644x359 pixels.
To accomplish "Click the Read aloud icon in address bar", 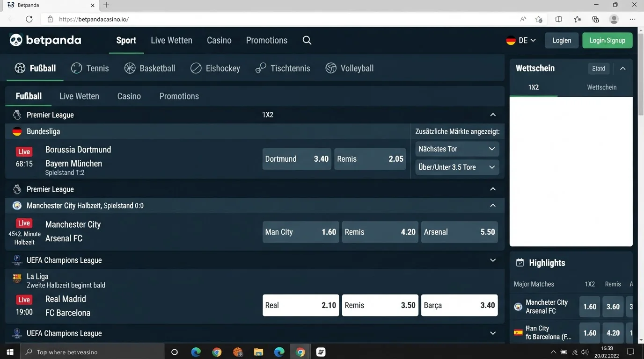I will 523,19.
